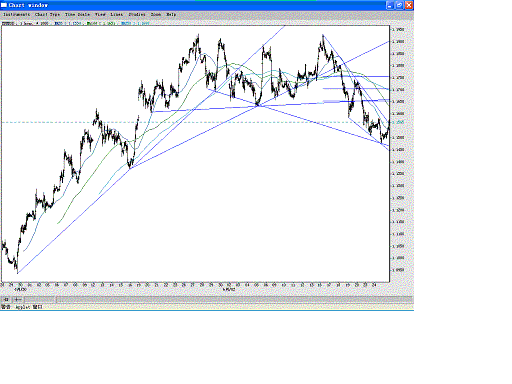This screenshot has height=384, width=512.
Task: Click the plus-minus button beside the scrollbar
Action: click(17, 300)
